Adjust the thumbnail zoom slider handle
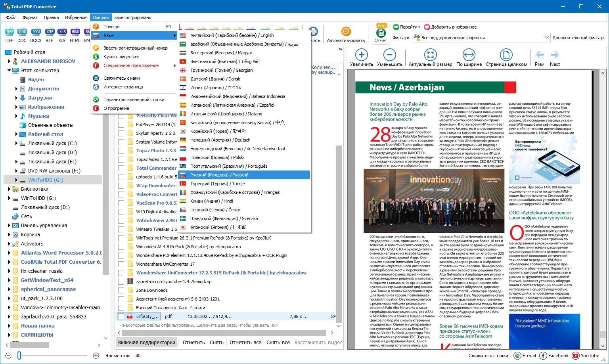609x364 pixels. click(x=19, y=356)
